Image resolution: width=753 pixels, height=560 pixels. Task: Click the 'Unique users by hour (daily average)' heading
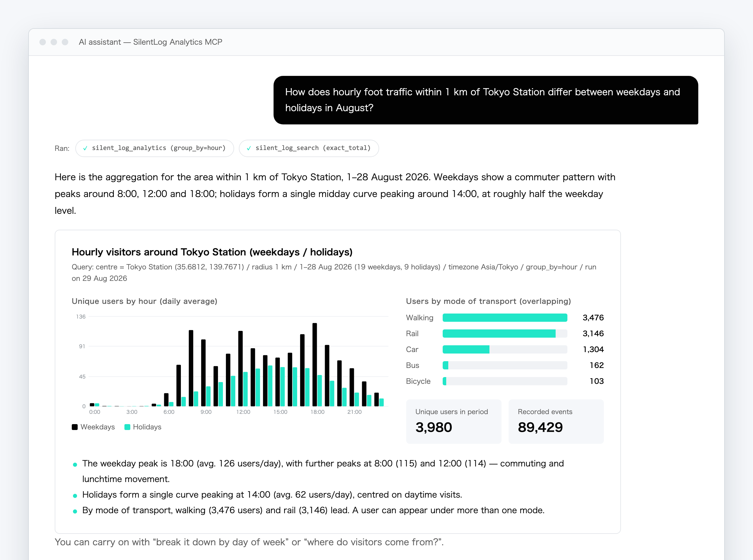tap(144, 301)
